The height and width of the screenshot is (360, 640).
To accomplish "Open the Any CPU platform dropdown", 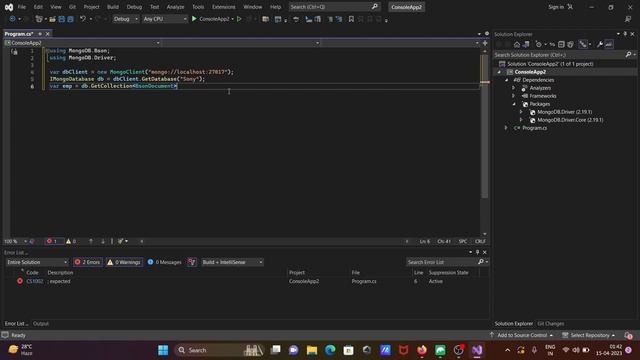I will coord(165,19).
